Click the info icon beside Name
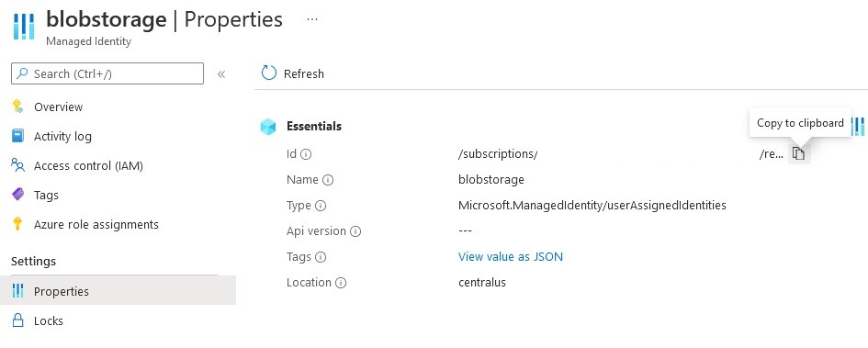868x348 pixels. [x=328, y=180]
